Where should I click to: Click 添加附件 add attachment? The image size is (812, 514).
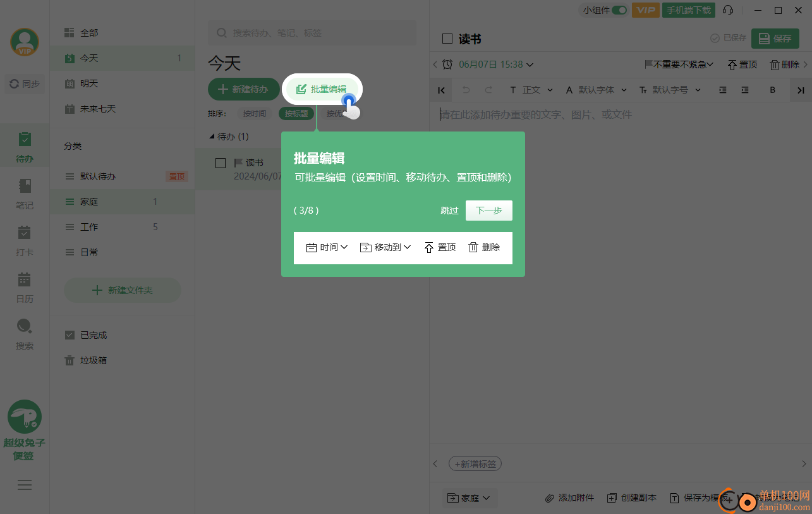click(x=569, y=498)
